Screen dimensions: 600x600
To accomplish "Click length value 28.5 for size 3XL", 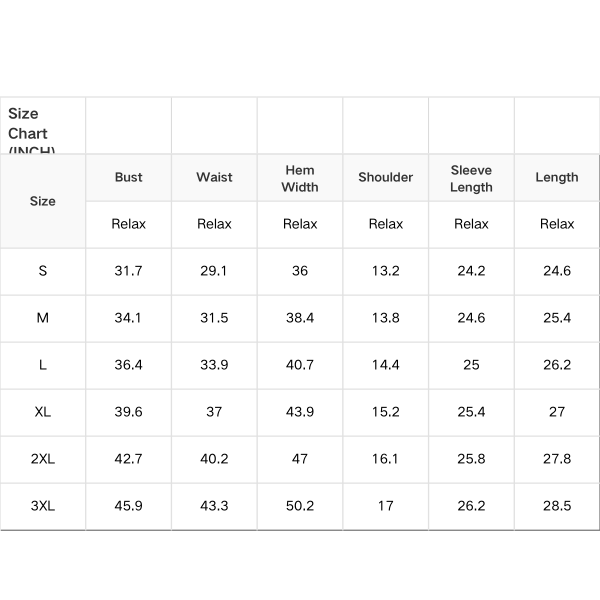I will click(557, 506).
